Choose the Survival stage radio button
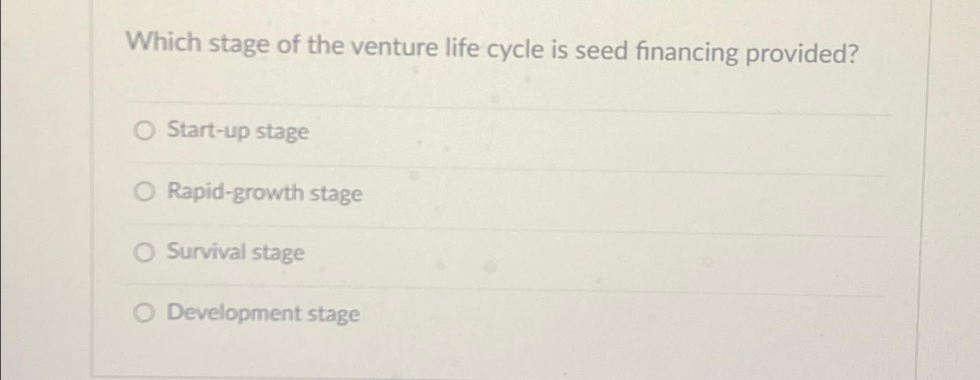 pos(144,253)
